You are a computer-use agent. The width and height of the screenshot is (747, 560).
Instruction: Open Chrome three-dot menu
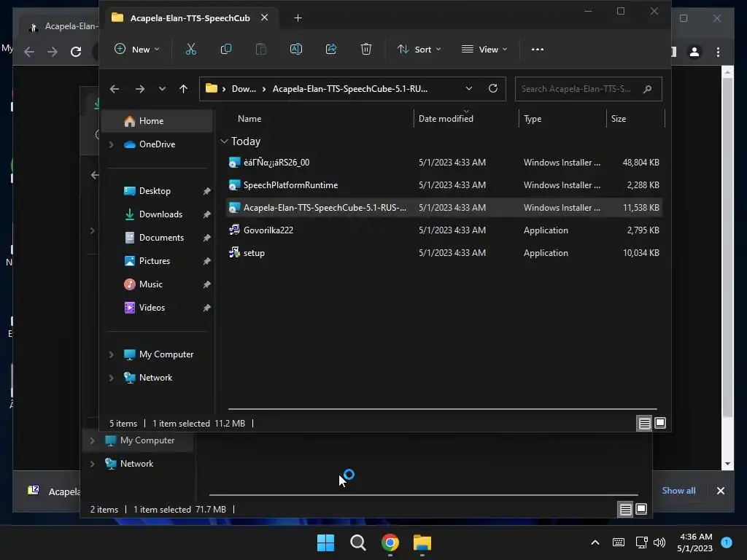(718, 52)
